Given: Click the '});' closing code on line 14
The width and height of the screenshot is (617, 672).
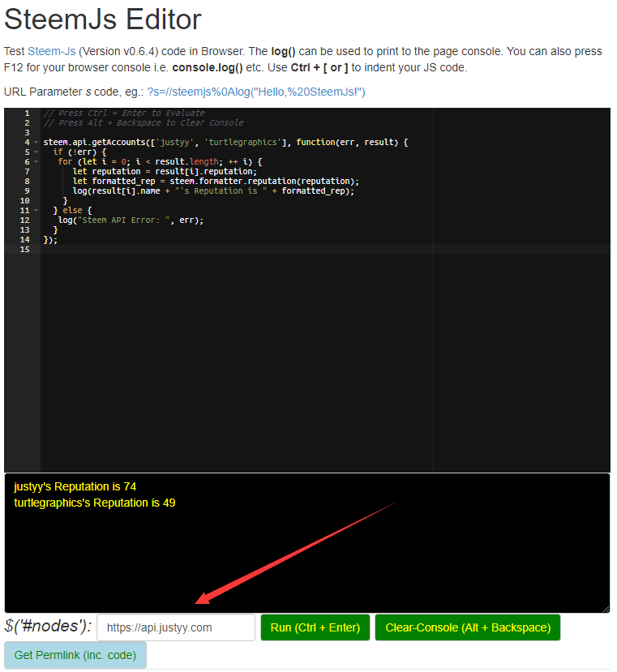Looking at the screenshot, I should click(50, 240).
